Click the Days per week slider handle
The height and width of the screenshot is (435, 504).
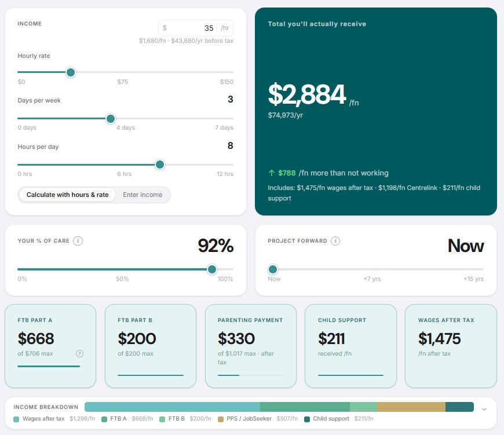(111, 119)
